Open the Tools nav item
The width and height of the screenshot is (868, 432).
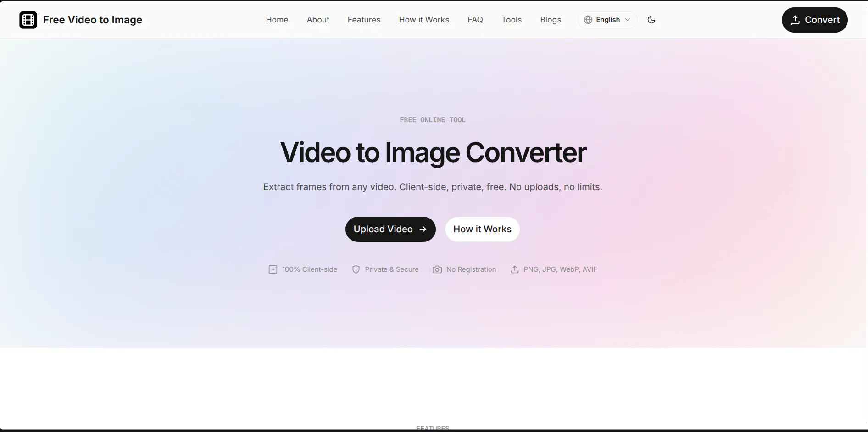[x=512, y=20]
